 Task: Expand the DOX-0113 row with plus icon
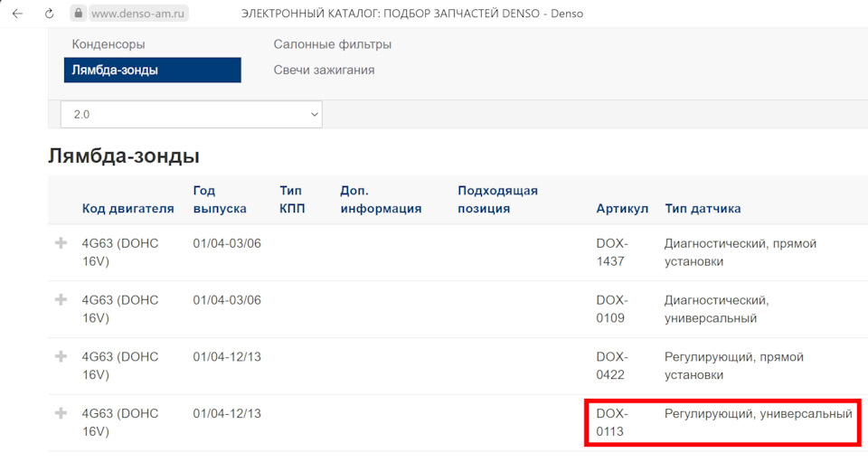(x=61, y=413)
